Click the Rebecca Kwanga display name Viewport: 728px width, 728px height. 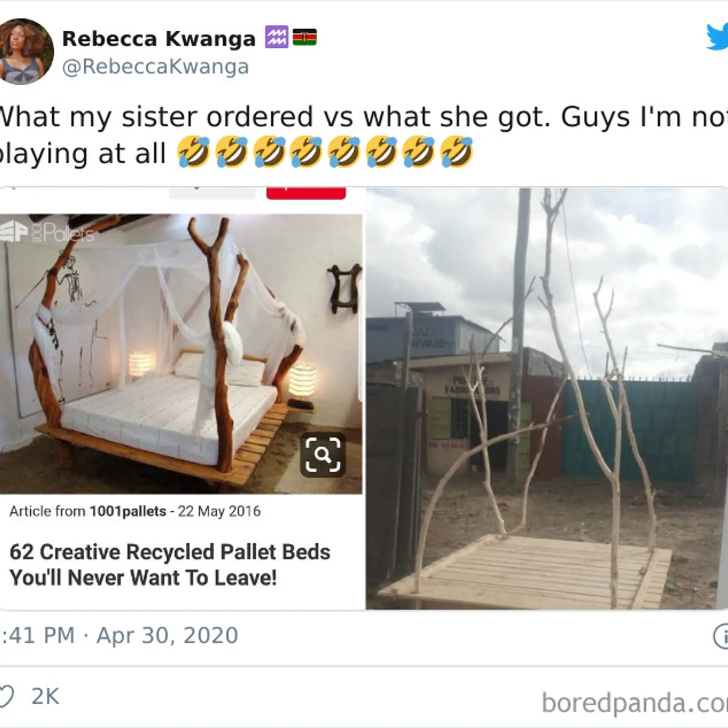159,39
